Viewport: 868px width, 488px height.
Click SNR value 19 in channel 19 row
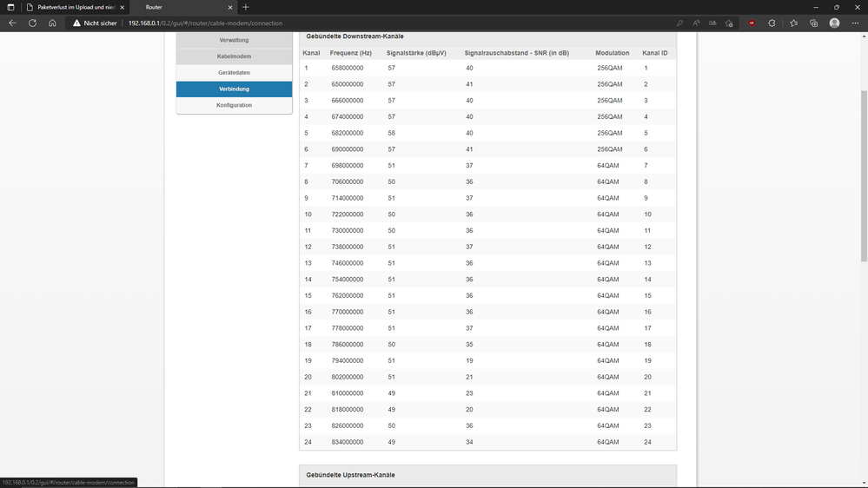click(469, 360)
